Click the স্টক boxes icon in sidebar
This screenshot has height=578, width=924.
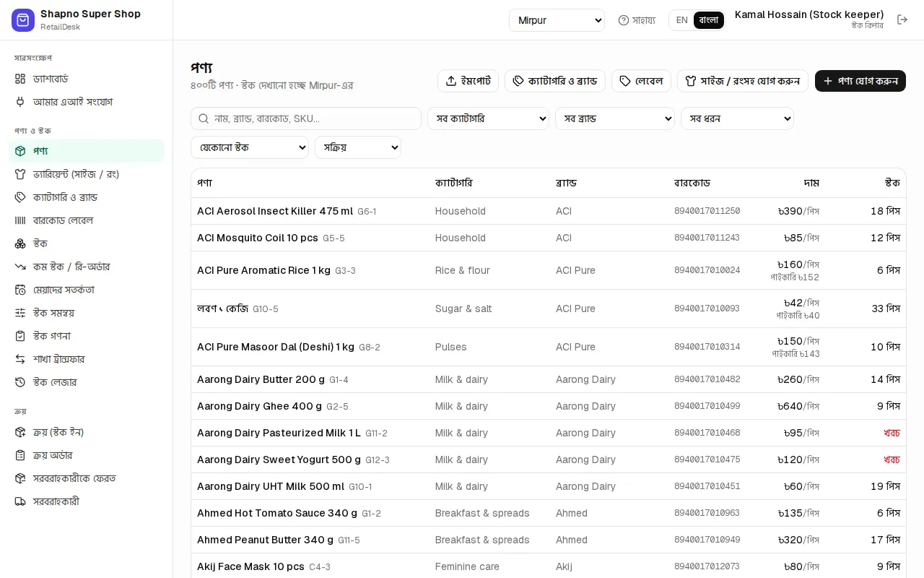tap(20, 243)
